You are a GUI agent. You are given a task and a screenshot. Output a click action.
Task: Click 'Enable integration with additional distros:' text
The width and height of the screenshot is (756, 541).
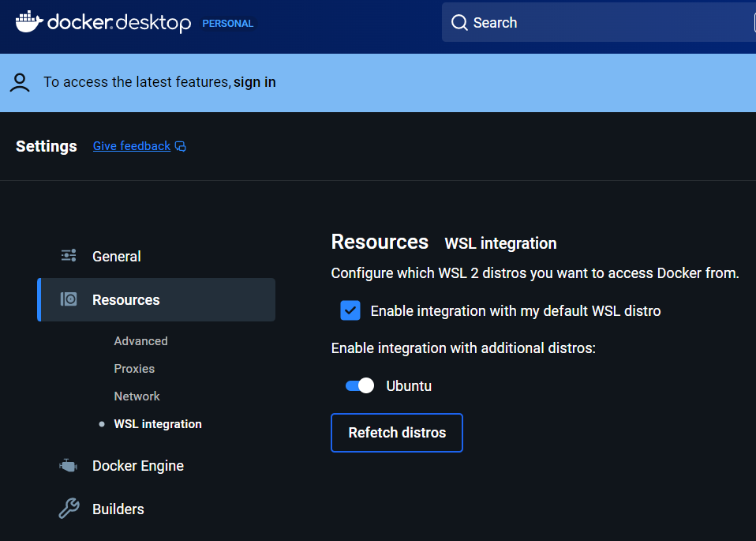pyautogui.click(x=463, y=348)
